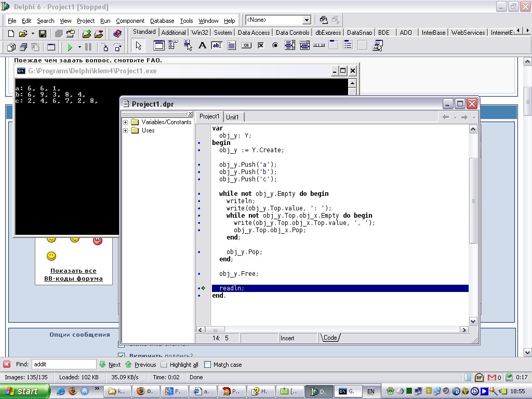This screenshot has height=399, width=532.
Task: Expand the Variables/Constants tree node
Action: (126, 122)
